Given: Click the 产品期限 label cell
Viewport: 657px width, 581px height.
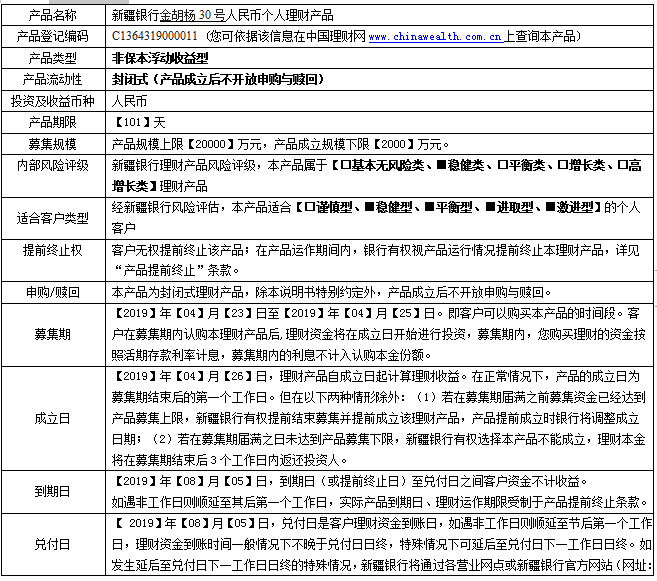Looking at the screenshot, I should coord(53,122).
